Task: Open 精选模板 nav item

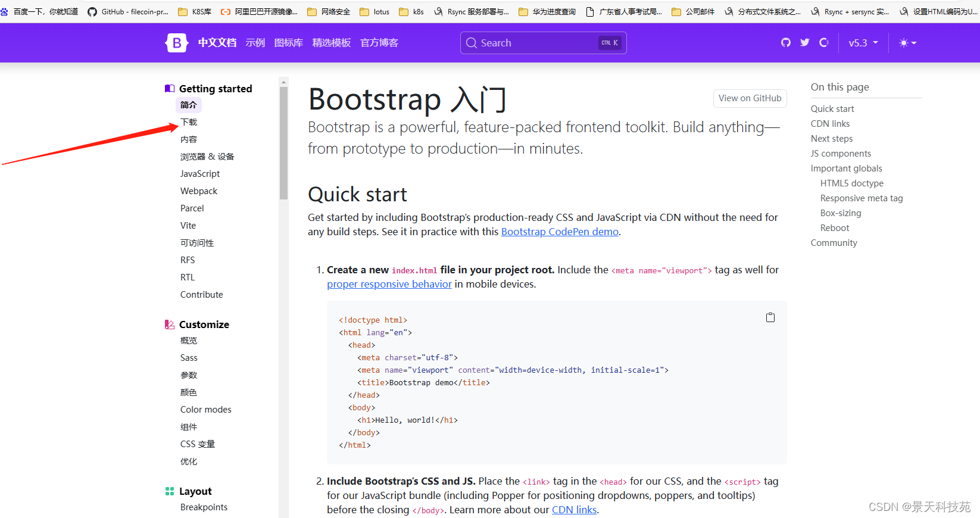Action: (332, 43)
